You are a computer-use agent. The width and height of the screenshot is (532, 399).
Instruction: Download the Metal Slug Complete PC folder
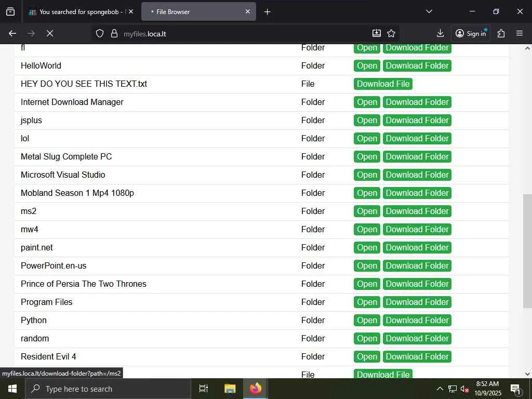pyautogui.click(x=417, y=157)
